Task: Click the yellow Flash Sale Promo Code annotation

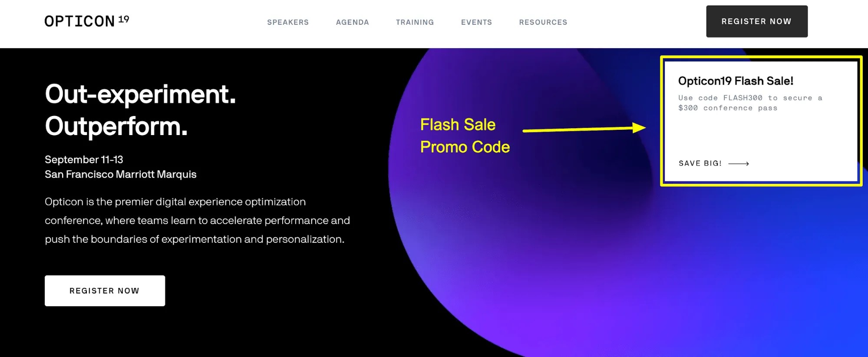Action: click(x=464, y=136)
